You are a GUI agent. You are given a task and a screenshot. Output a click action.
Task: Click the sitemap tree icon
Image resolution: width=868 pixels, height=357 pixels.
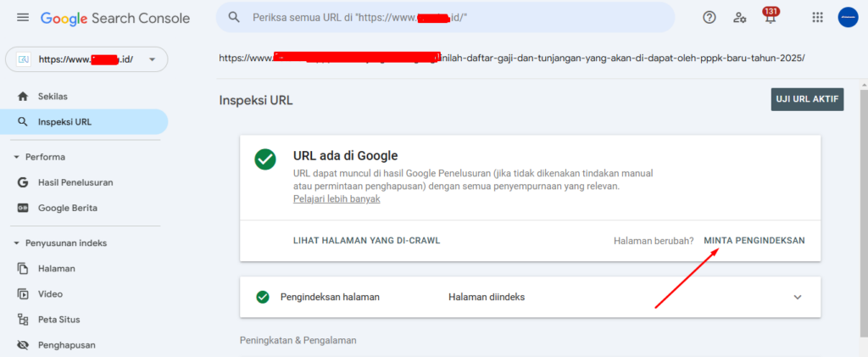(23, 320)
